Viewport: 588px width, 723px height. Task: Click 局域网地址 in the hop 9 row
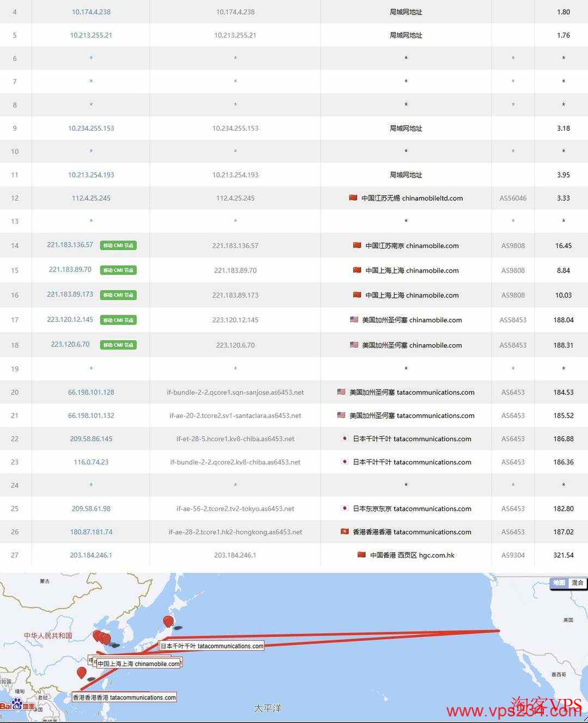(406, 128)
